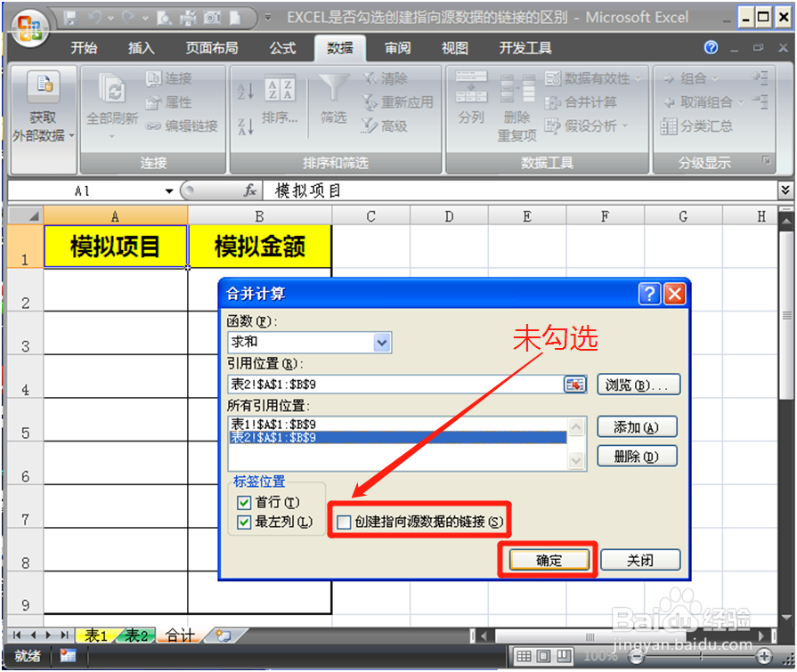Uncheck the 最左列 checkbox
Image resolution: width=797 pixels, height=672 pixels.
[x=245, y=522]
